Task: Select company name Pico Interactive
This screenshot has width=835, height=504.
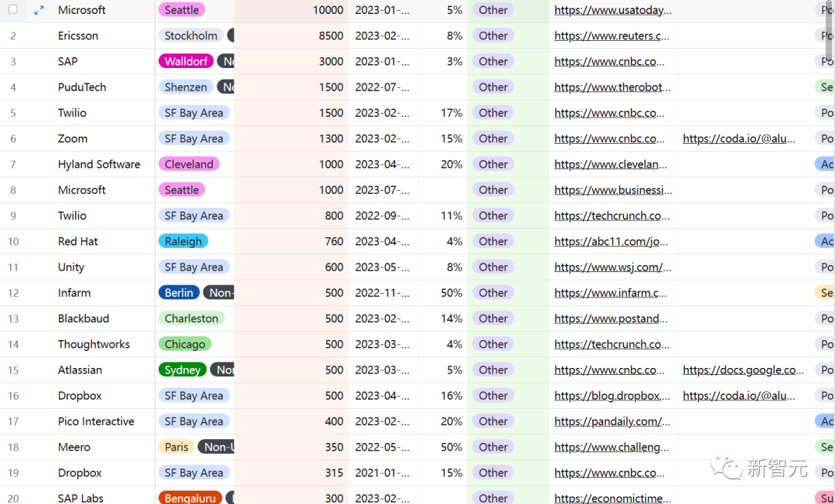Action: [x=96, y=421]
